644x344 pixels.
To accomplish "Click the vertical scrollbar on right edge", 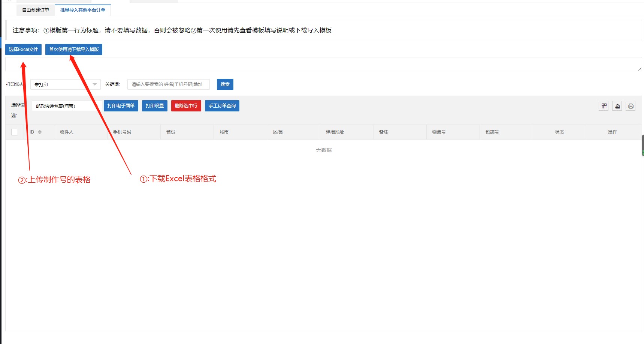I will (x=643, y=145).
